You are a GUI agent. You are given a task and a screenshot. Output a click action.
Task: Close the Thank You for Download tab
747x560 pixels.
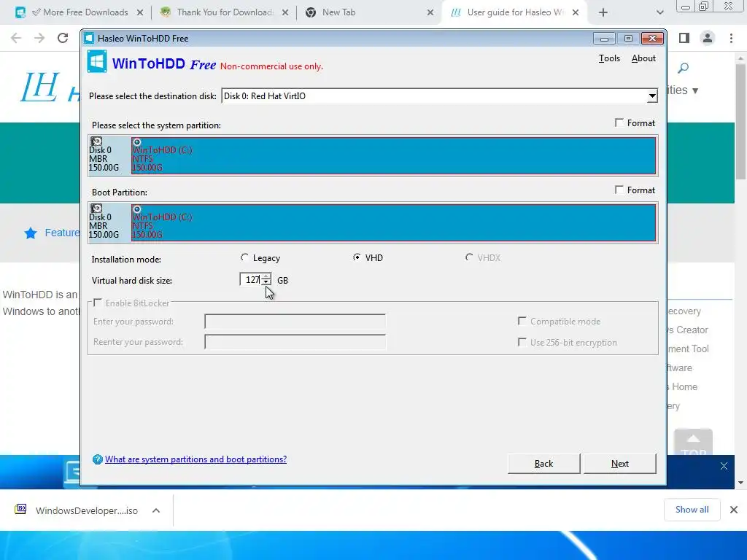[285, 13]
